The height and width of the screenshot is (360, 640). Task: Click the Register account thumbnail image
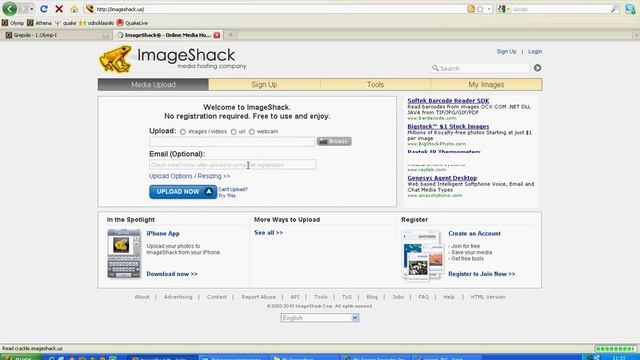point(423,256)
